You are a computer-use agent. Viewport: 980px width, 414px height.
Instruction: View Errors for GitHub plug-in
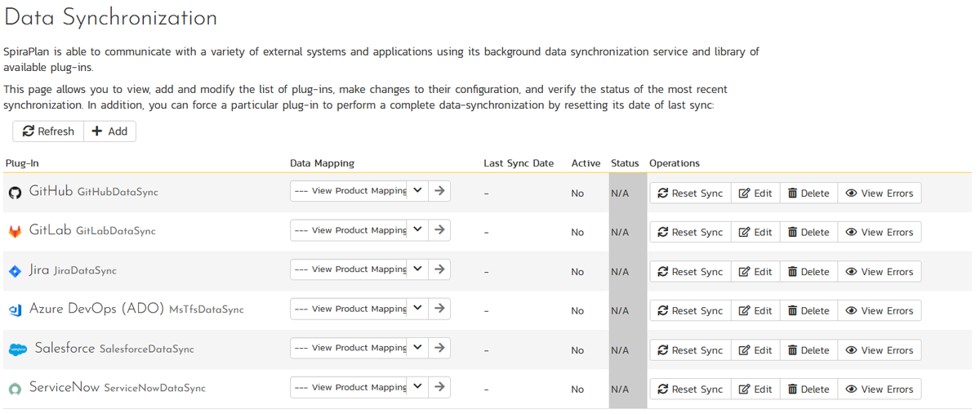pos(880,194)
